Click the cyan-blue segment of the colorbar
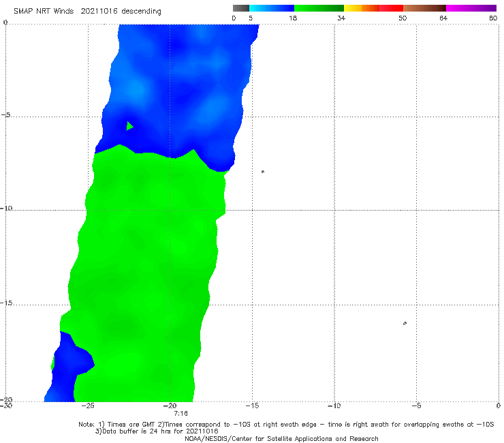Screen dimensions: 504x443 click(x=272, y=8)
